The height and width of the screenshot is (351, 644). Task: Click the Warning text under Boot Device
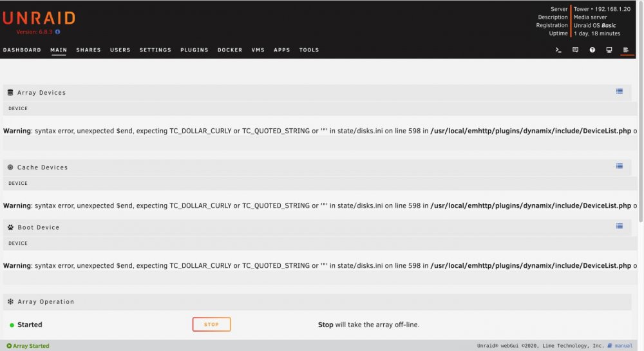coord(320,265)
